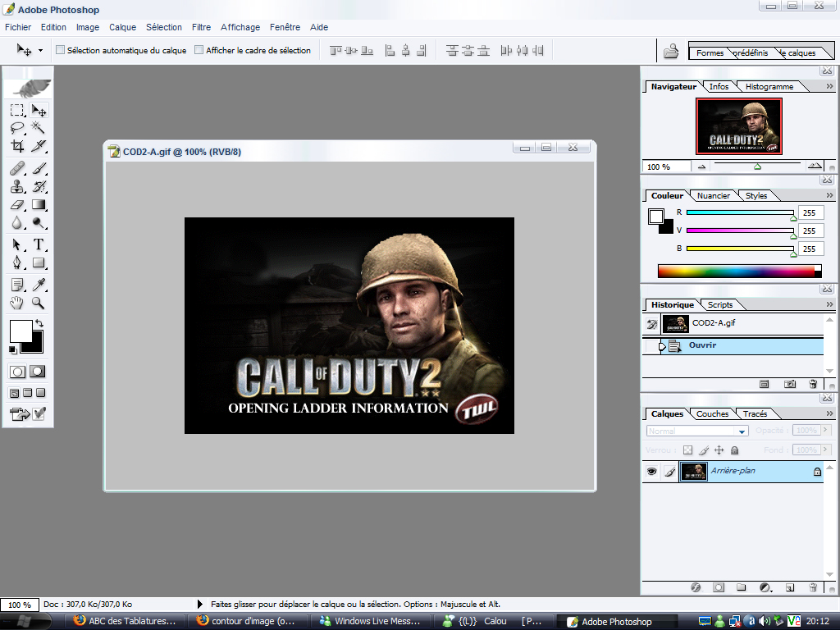
Task: Select the Lasso tool
Action: point(17,128)
